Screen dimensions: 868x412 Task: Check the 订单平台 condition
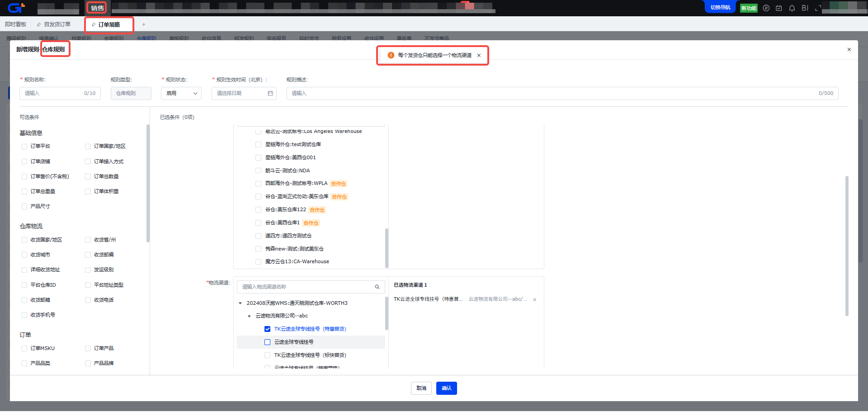[x=24, y=147]
